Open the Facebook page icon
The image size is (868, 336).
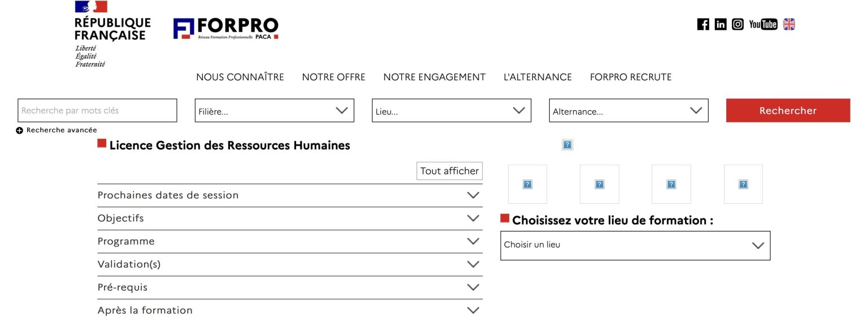pos(703,24)
